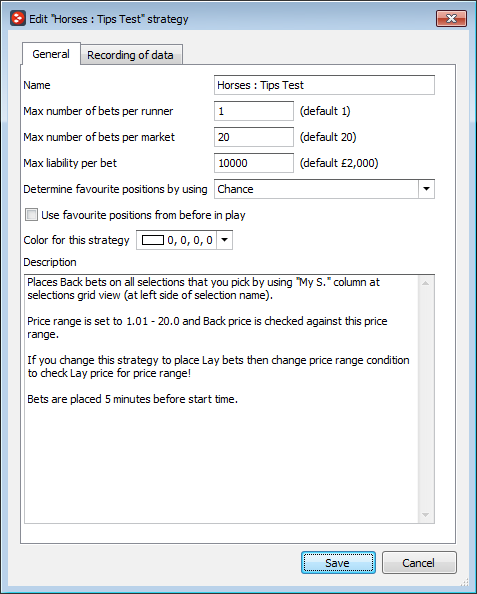The image size is (477, 594).
Task: Click the description scrollbar up arrow
Action: point(426,283)
